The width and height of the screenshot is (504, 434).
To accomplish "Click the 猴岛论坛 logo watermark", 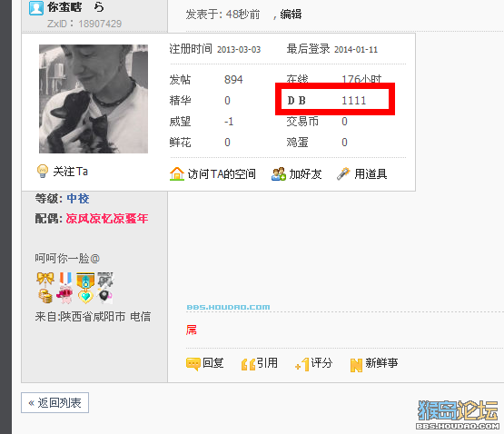I will 458,414.
